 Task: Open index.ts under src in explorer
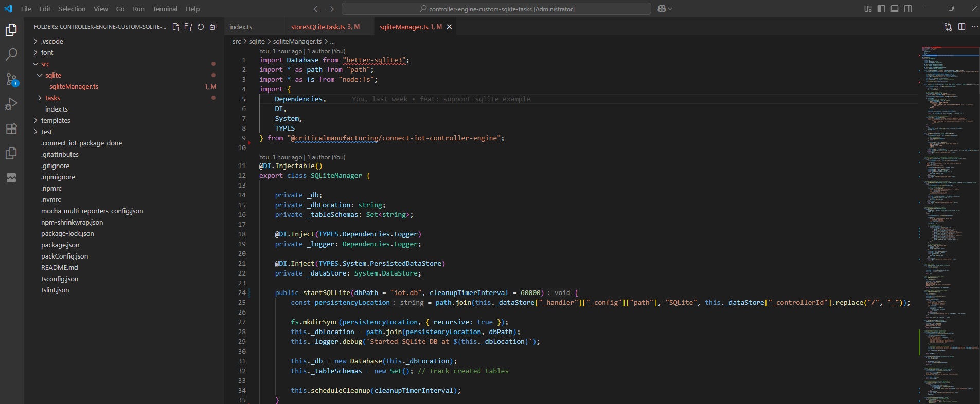coord(57,109)
